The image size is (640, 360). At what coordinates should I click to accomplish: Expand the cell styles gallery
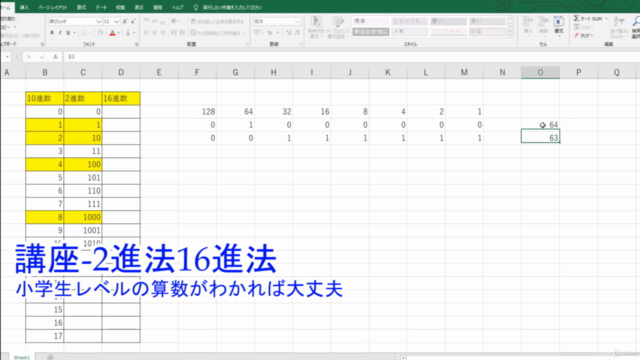tap(510, 35)
